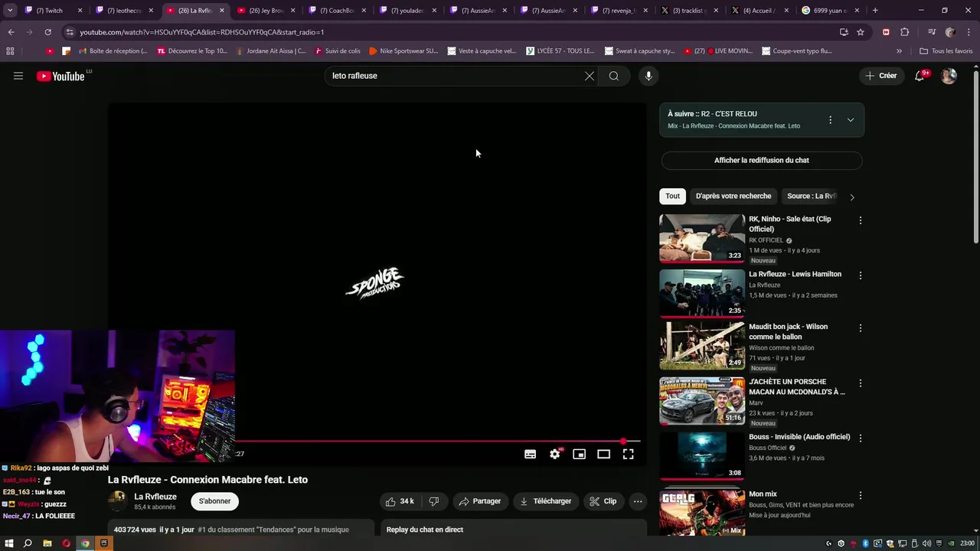Reload the page in Chrome
The image size is (980, 551).
click(x=47, y=32)
